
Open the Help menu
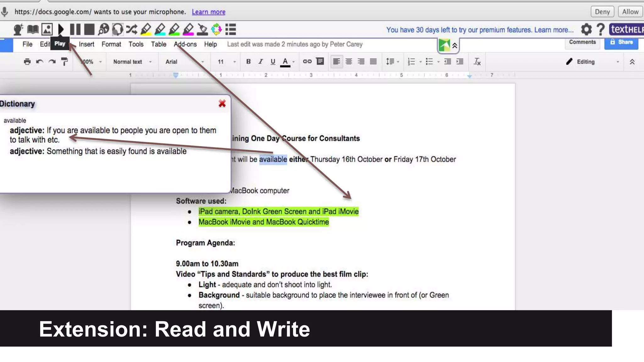pyautogui.click(x=210, y=44)
